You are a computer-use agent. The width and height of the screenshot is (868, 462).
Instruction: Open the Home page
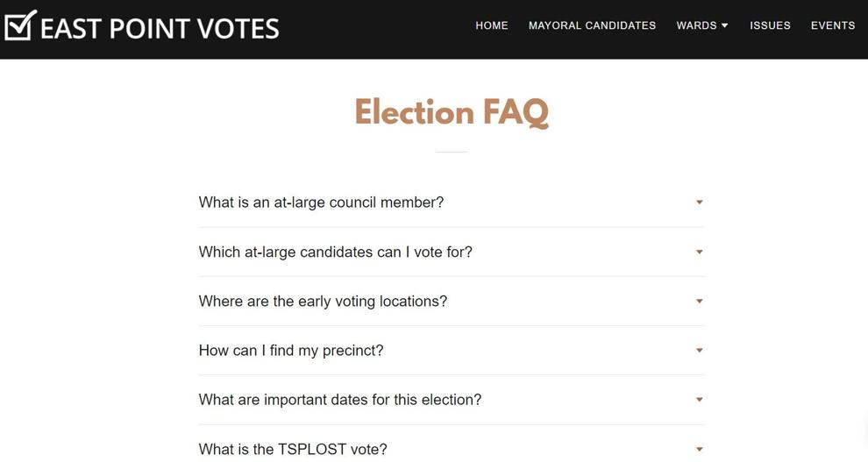pyautogui.click(x=492, y=25)
